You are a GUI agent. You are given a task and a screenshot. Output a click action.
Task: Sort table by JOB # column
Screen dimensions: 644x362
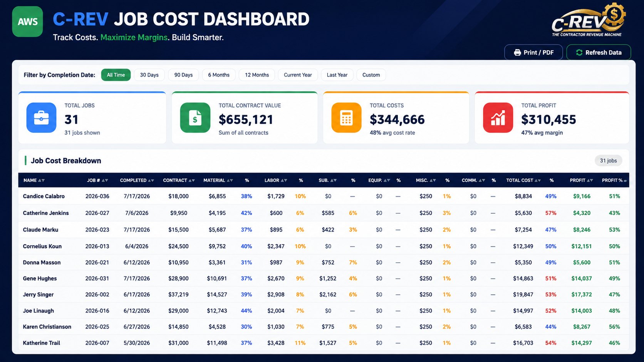(x=97, y=180)
